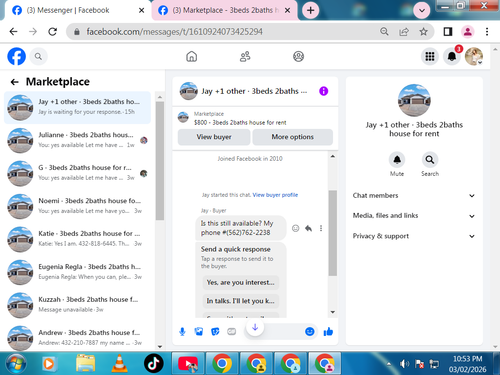
Task: Open Facebook search magnifier icon
Action: tap(38, 56)
